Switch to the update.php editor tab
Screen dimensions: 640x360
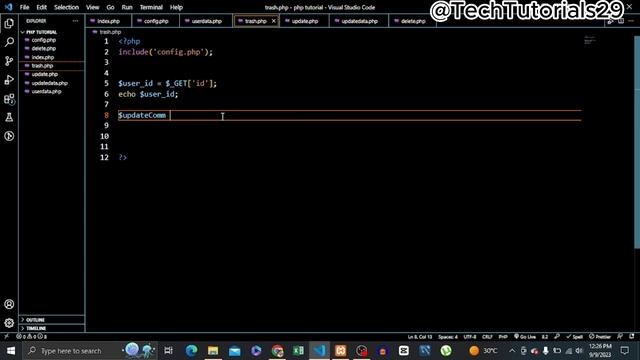pyautogui.click(x=304, y=21)
